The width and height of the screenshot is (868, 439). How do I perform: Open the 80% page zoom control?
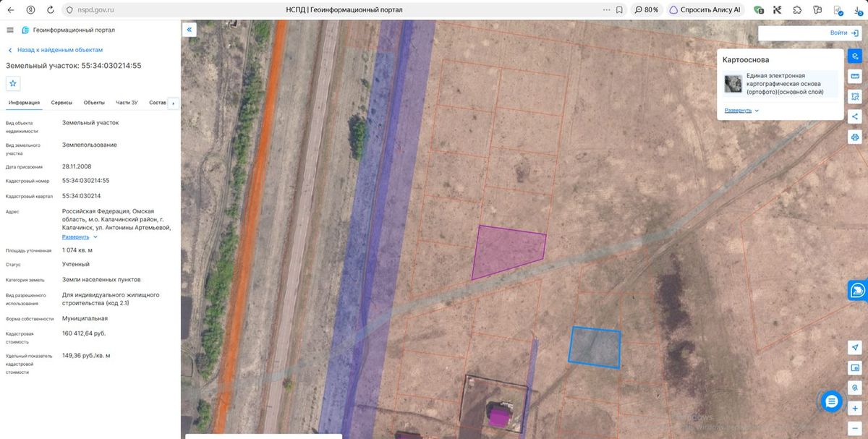(x=646, y=10)
